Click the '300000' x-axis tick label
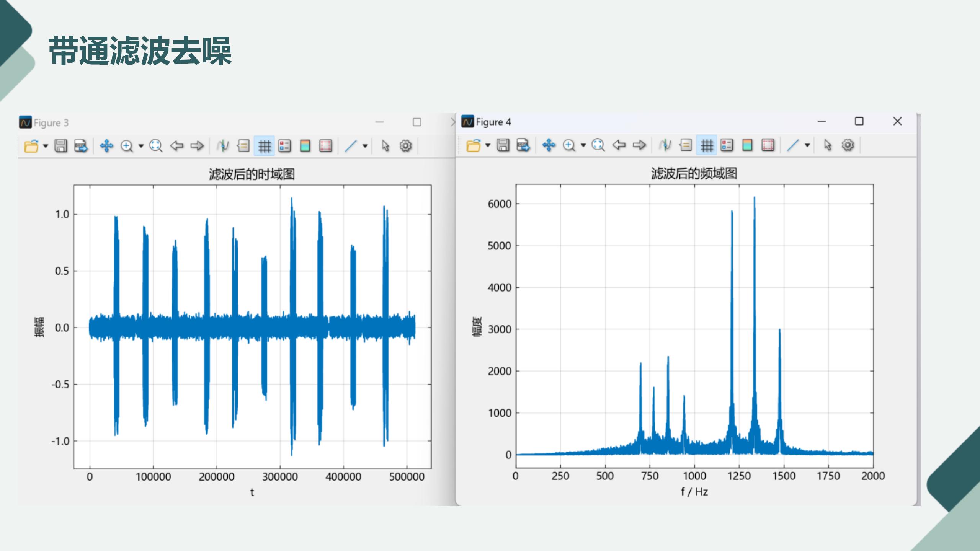 coord(280,477)
